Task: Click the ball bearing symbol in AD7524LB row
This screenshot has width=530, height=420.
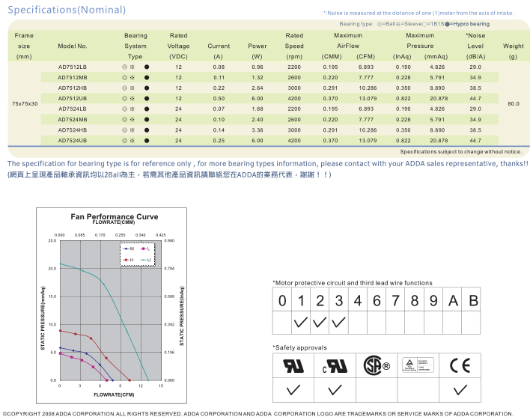Action: (x=124, y=109)
